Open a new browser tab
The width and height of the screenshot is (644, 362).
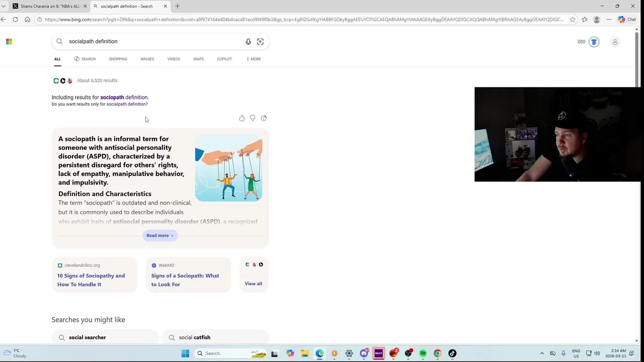tap(177, 6)
